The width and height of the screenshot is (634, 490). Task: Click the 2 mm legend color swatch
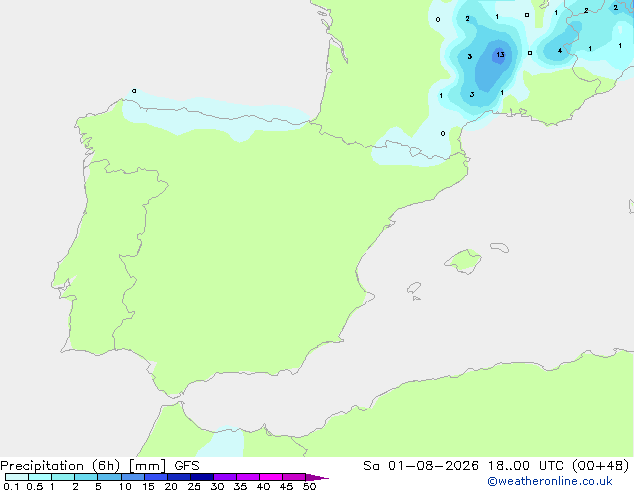tap(86, 477)
